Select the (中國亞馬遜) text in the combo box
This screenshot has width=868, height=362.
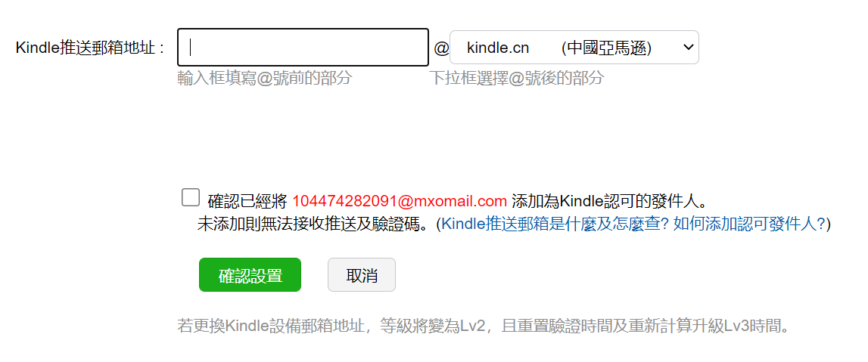coord(606,48)
